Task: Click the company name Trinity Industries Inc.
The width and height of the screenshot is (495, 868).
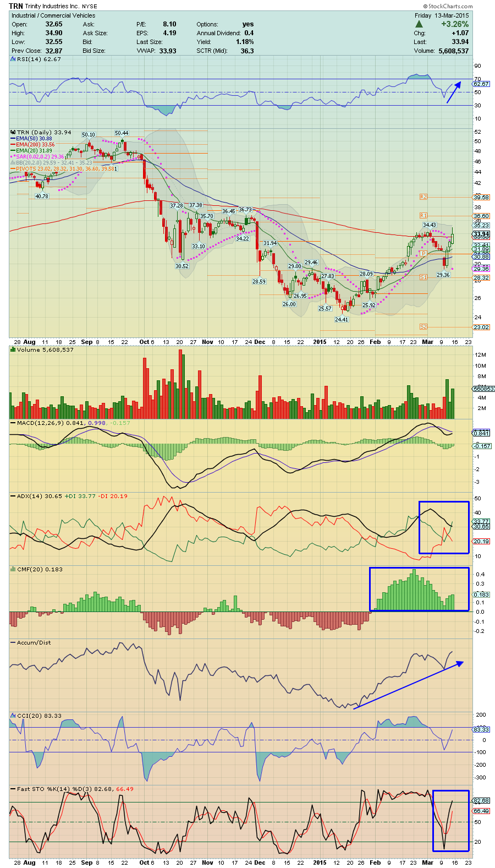Action: coord(52,7)
